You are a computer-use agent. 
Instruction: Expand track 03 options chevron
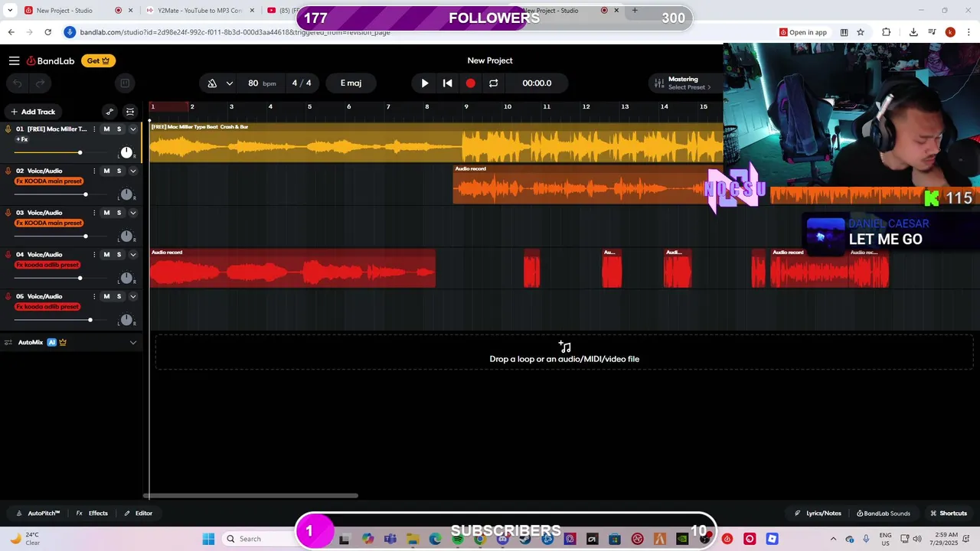coord(132,213)
